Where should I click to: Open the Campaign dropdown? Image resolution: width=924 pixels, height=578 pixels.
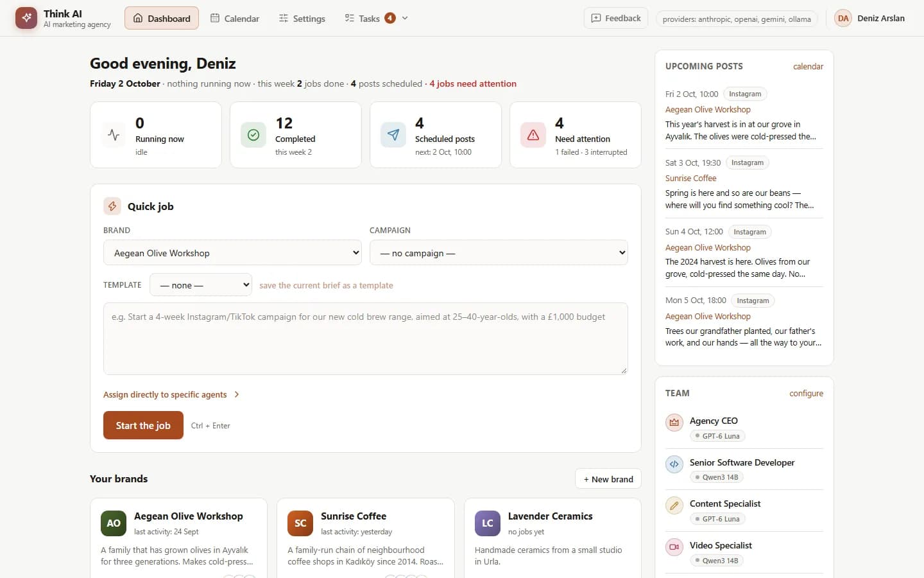tap(499, 252)
